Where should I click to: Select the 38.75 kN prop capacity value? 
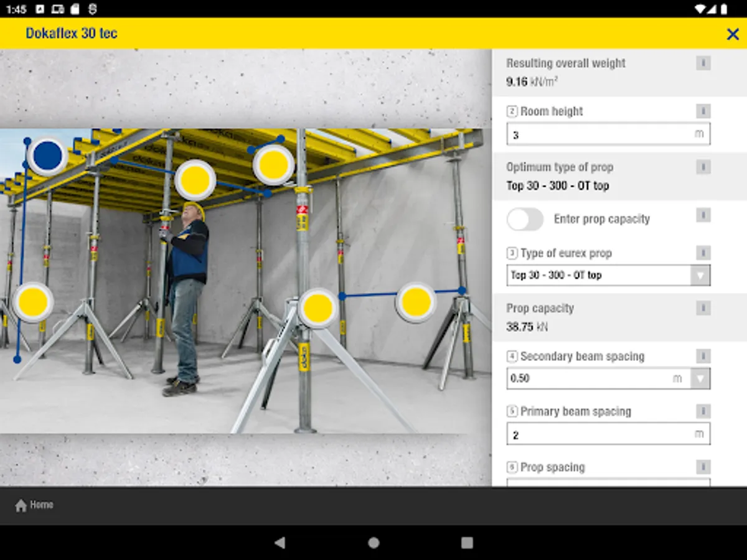point(527,326)
